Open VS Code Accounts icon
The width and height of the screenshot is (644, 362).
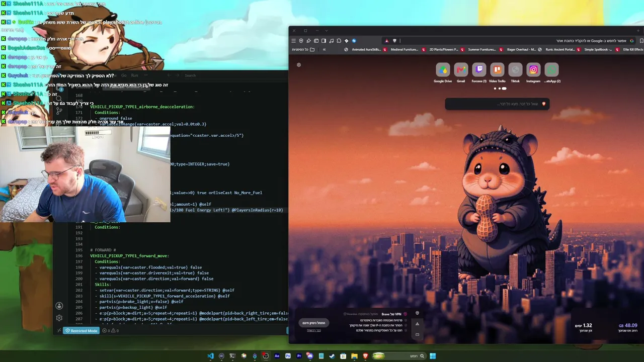(59, 306)
